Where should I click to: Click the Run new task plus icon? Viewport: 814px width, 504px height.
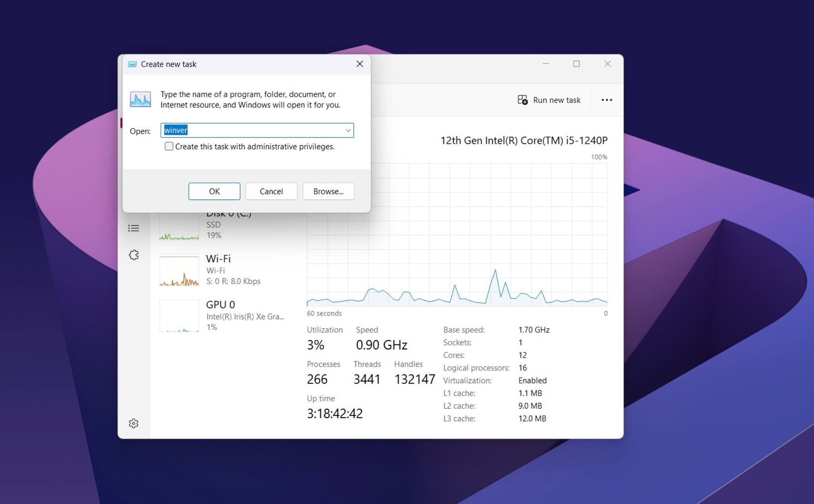(522, 100)
